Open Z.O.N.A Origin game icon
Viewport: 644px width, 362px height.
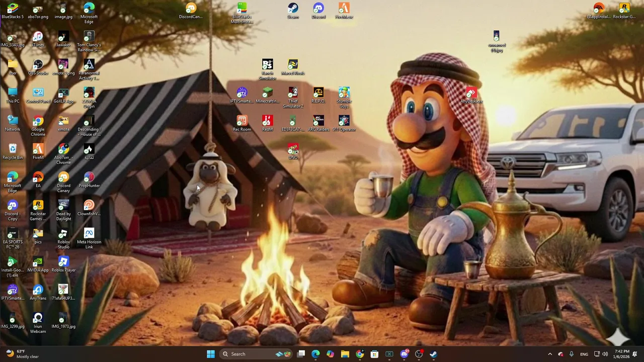click(x=89, y=98)
